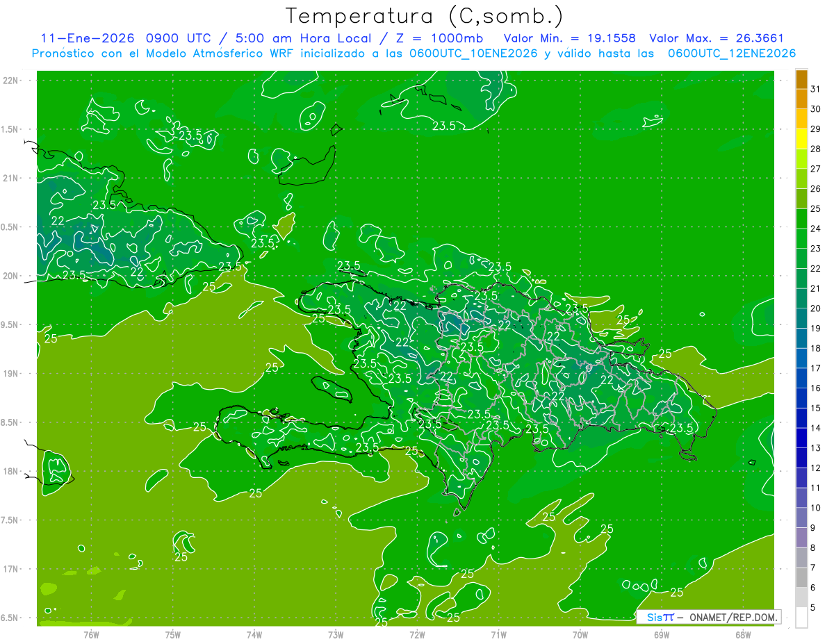Viewport: 834px width, 644px height.
Task: Click the '24' colorbar scale label
Action: pyautogui.click(x=816, y=229)
